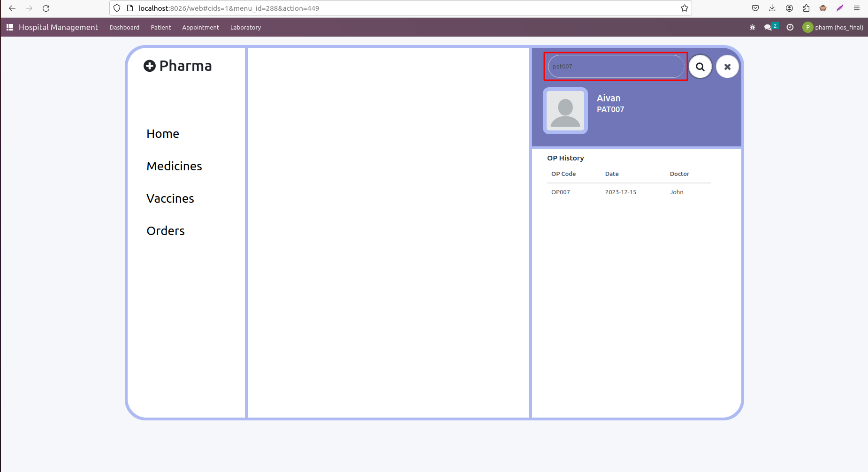This screenshot has width=868, height=472.
Task: Click the Date column header
Action: [x=612, y=174]
